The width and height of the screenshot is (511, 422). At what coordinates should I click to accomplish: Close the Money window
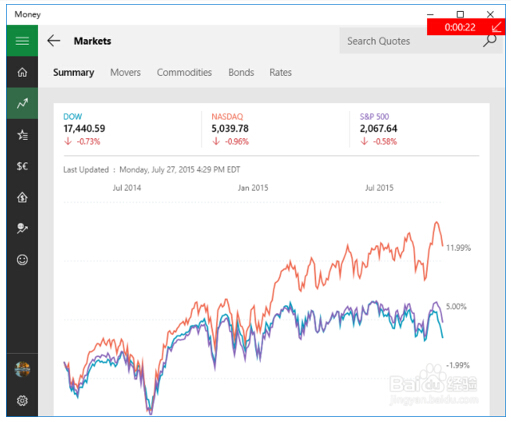click(490, 14)
